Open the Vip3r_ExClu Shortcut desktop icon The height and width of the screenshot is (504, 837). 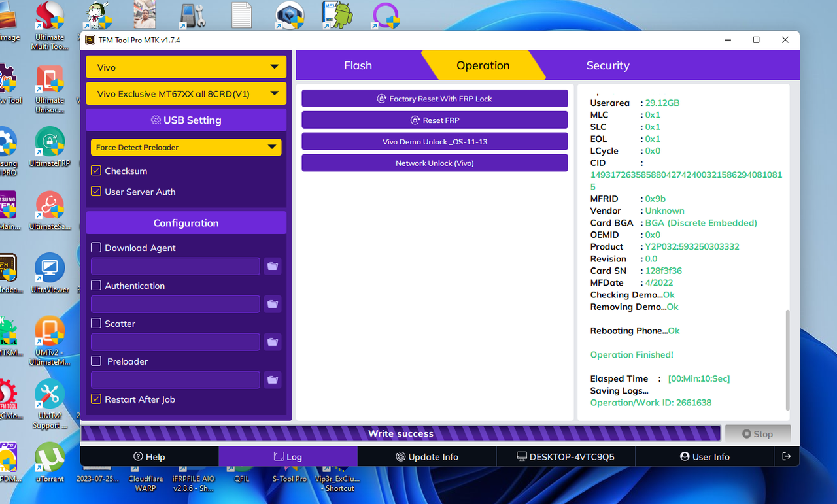337,479
